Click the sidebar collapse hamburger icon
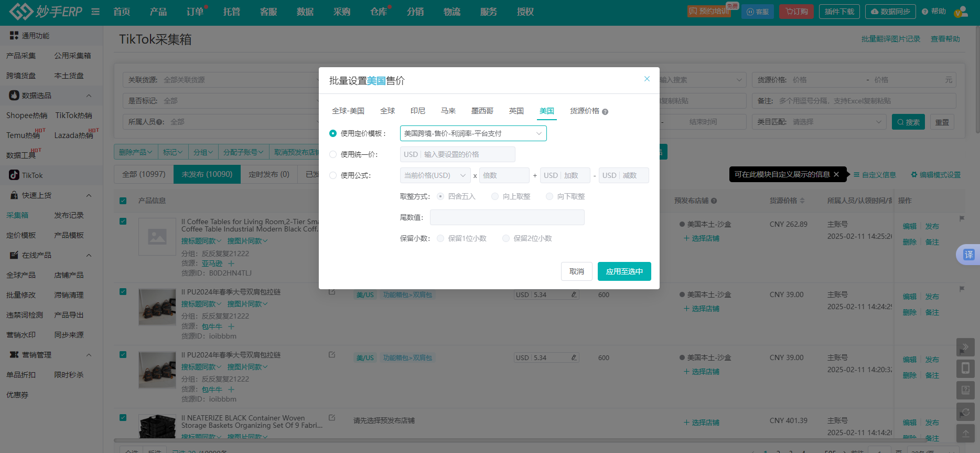This screenshot has width=980, height=453. 95,12
